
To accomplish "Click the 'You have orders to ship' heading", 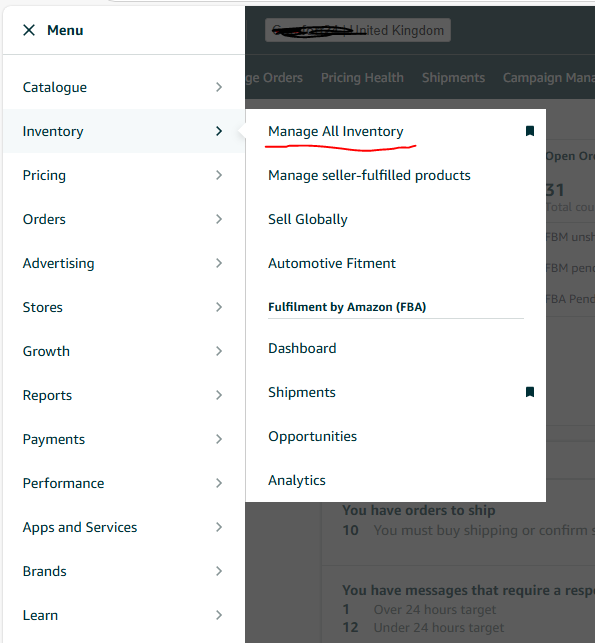I will 419,510.
